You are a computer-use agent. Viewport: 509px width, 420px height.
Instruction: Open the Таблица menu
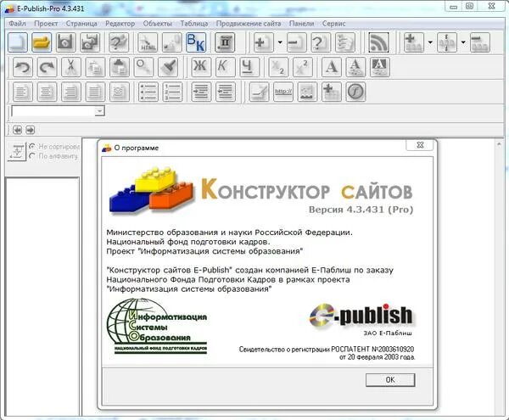coord(194,24)
